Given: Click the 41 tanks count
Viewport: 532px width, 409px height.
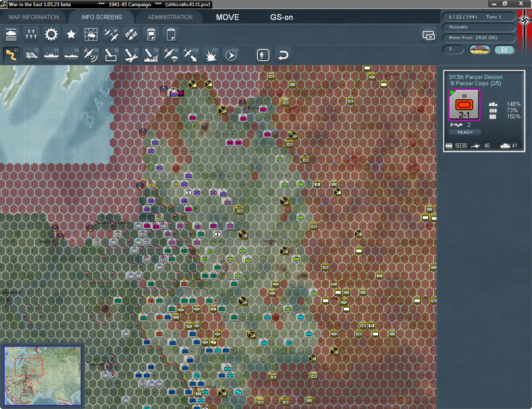Looking at the screenshot, I should click(514, 146).
